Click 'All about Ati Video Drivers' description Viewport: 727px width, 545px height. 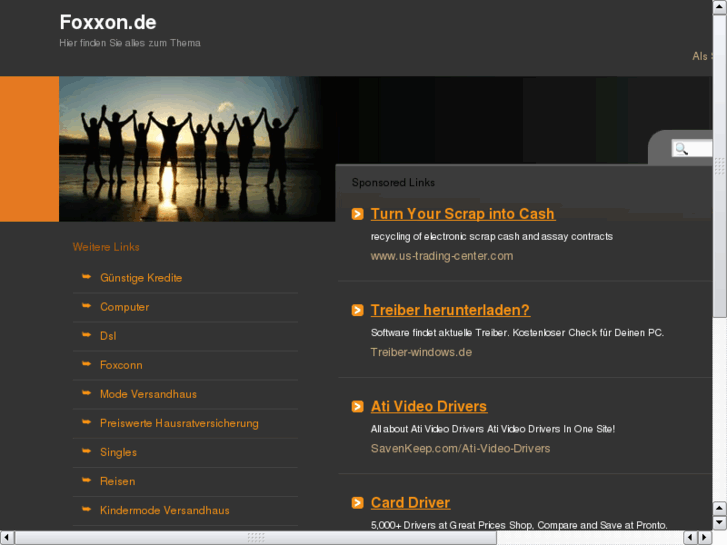[493, 429]
